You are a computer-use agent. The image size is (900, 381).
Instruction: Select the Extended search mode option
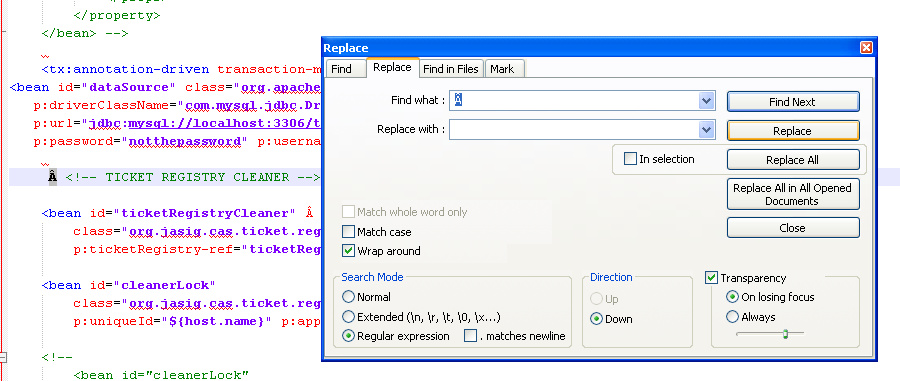point(348,317)
